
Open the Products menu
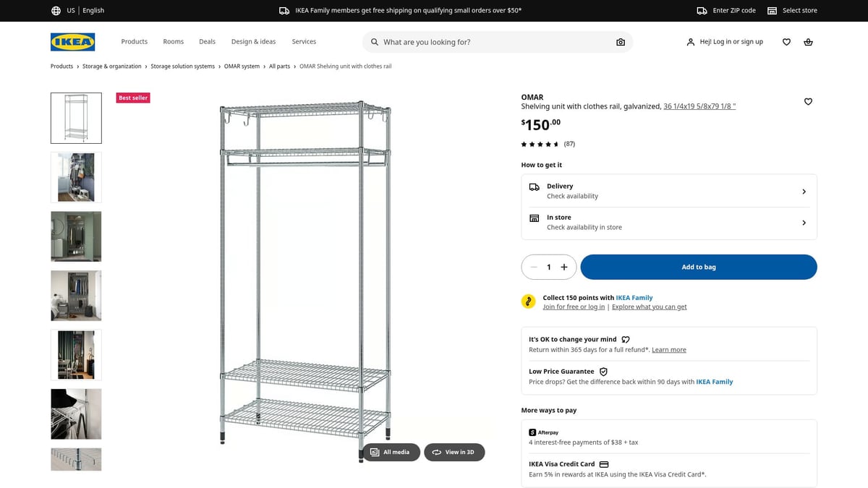pyautogui.click(x=134, y=42)
